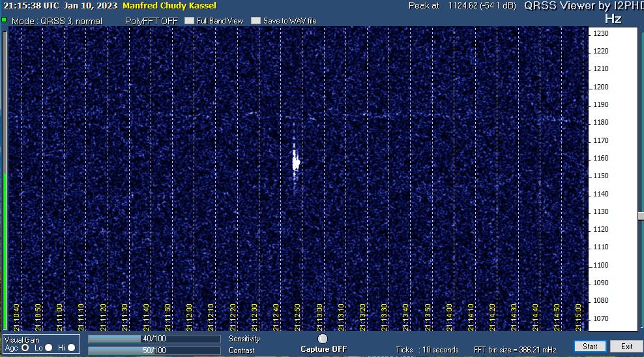Click the FFT bin size = 366.21 mHz text
The image size is (644, 357).
[x=515, y=350]
